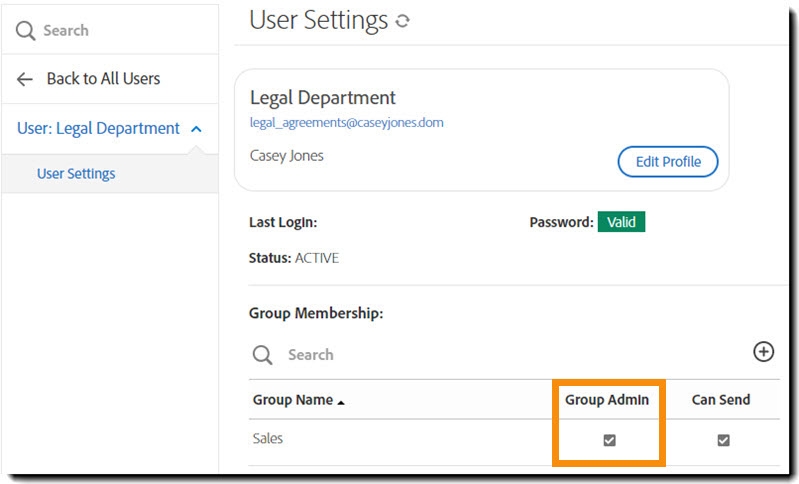799x484 pixels.
Task: Select User: Legal Department in sidebar
Action: [98, 128]
